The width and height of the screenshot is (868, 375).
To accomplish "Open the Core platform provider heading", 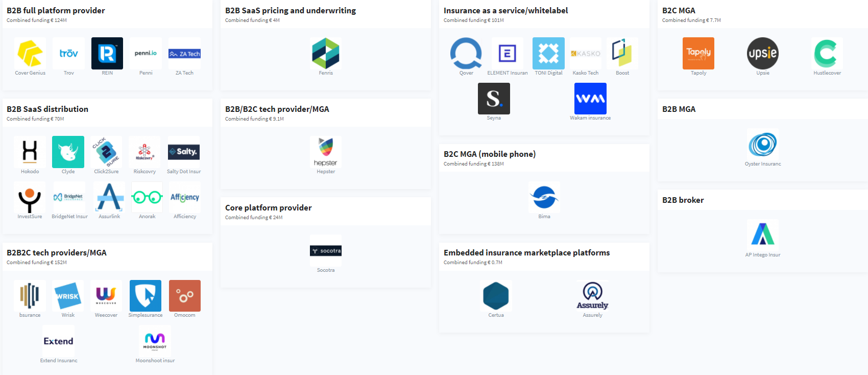I will click(269, 207).
